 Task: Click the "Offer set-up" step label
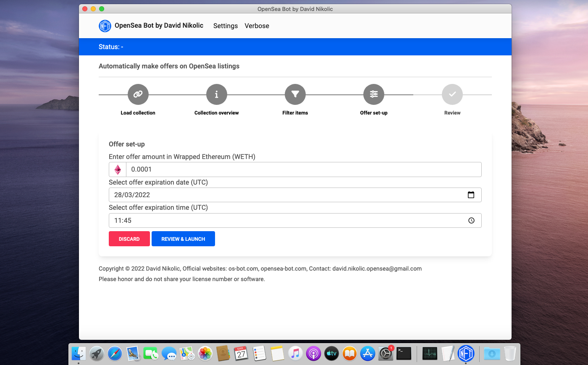374,113
